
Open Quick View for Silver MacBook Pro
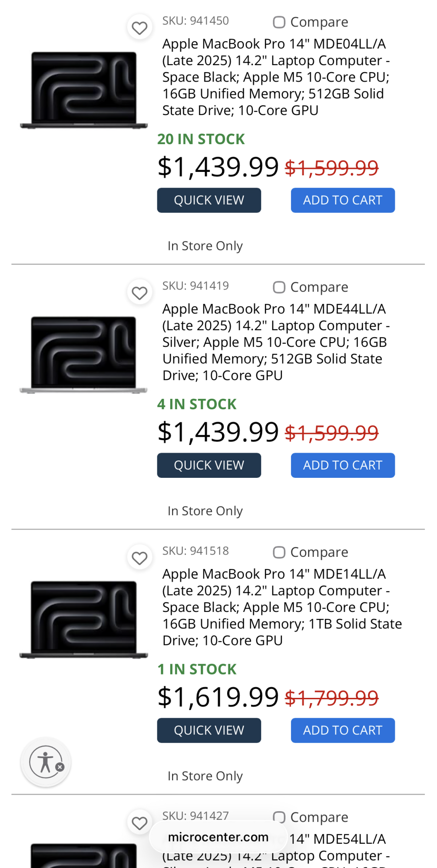pos(209,465)
